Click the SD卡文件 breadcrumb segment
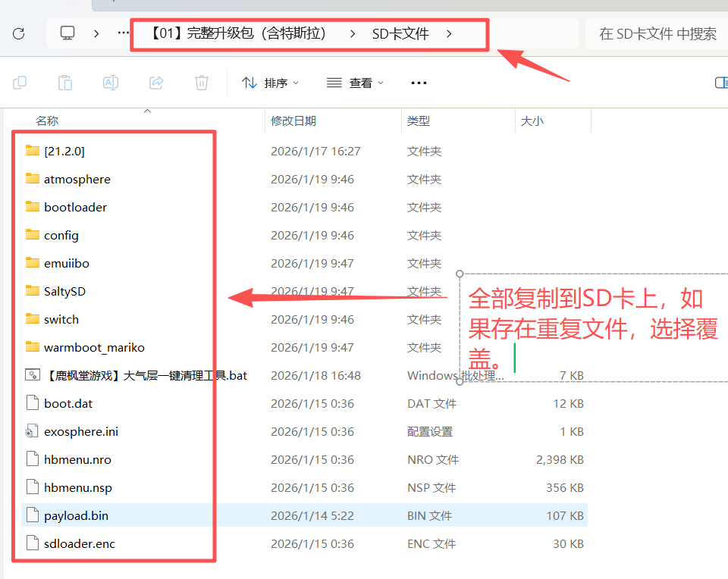 point(400,33)
